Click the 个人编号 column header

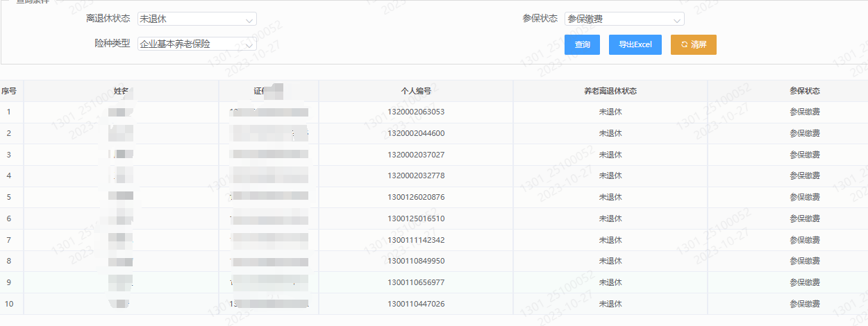416,91
